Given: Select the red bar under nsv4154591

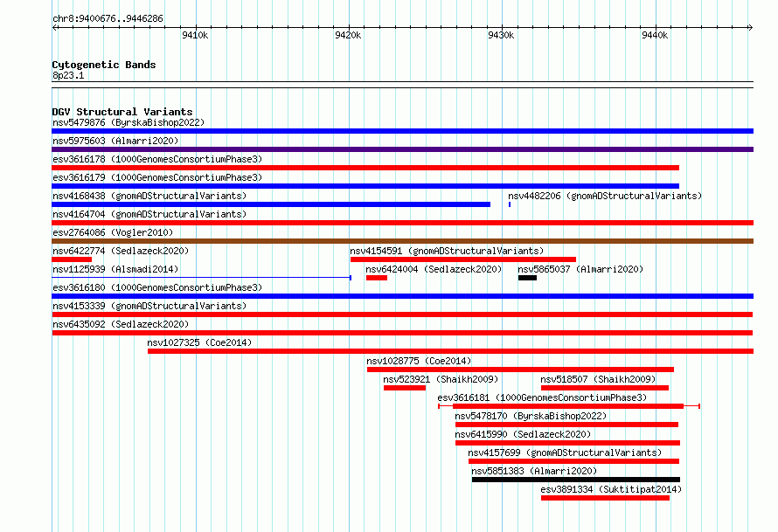Looking at the screenshot, I should tap(463, 259).
